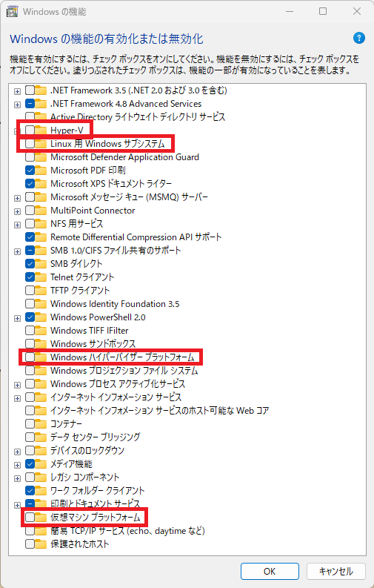Close the Windows の機能 dialog
374x588 pixels.
(357, 12)
